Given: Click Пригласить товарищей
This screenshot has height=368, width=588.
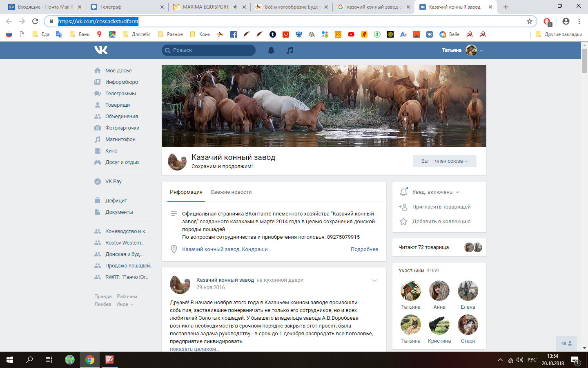Looking at the screenshot, I should (x=441, y=207).
